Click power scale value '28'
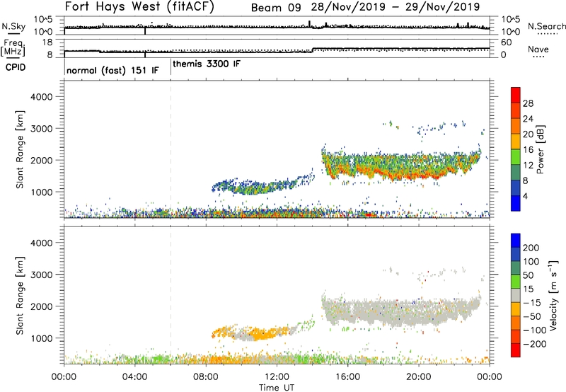Viewport: 566px width, 392px height. [x=528, y=103]
